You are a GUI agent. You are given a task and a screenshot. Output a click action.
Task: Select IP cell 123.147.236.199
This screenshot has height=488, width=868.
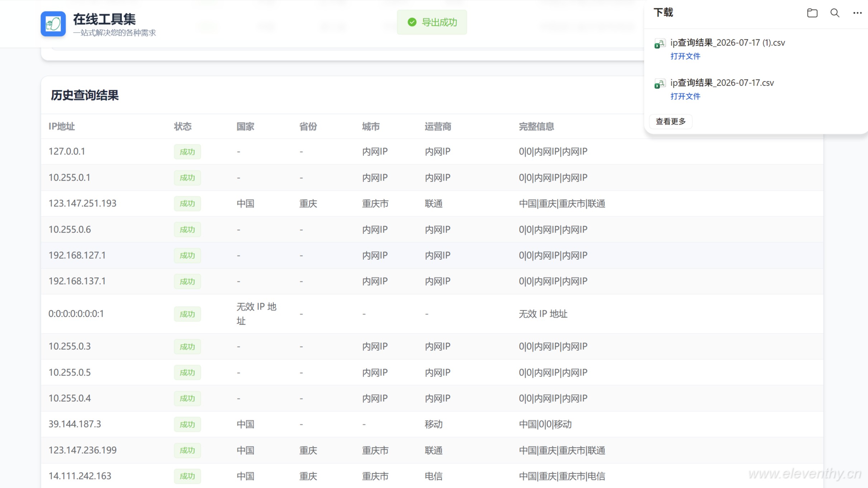pos(82,450)
